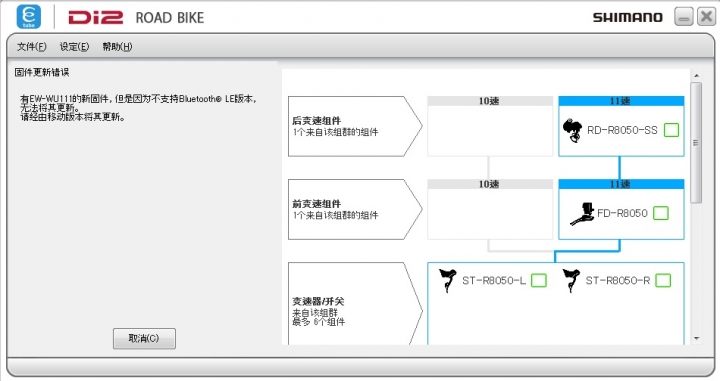Click the SHIMANO brand logo
This screenshot has width=720, height=381.
(x=628, y=17)
